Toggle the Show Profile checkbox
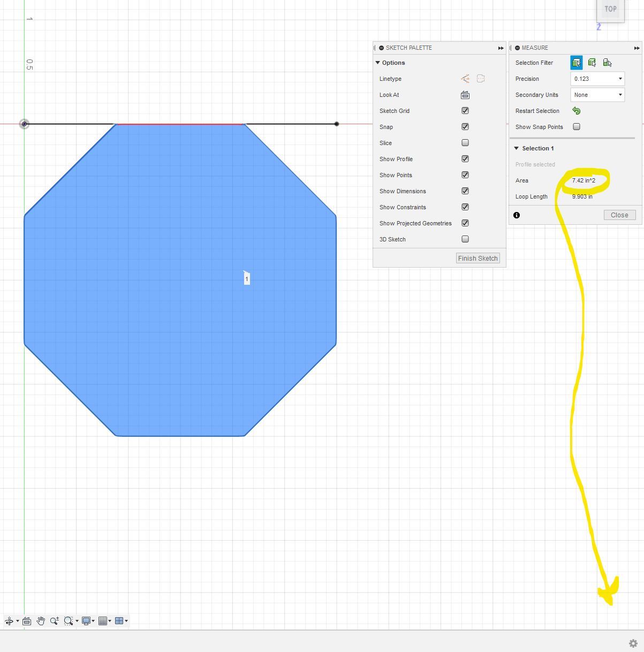The image size is (644, 652). tap(465, 159)
